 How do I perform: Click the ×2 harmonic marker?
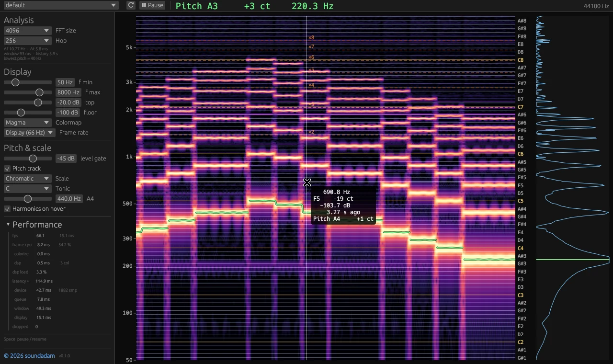tap(311, 132)
